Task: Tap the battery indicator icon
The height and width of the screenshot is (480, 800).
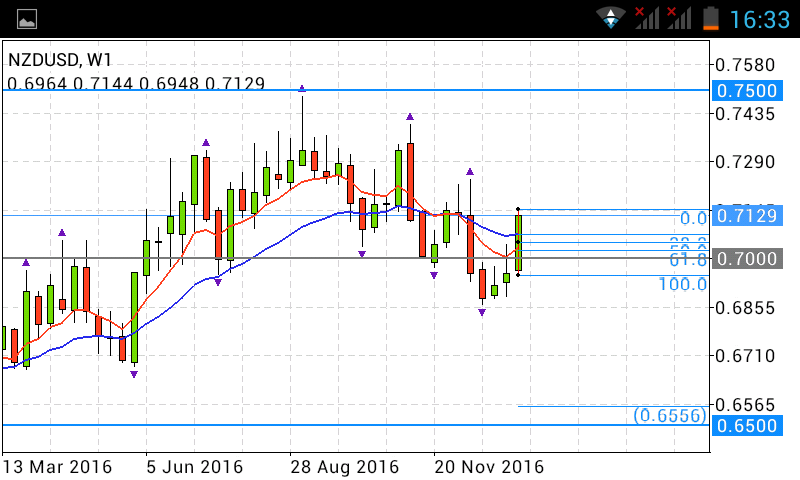Action: click(x=711, y=19)
